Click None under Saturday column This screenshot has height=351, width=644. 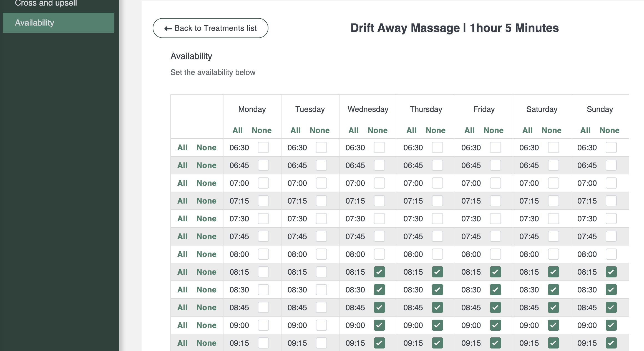551,130
